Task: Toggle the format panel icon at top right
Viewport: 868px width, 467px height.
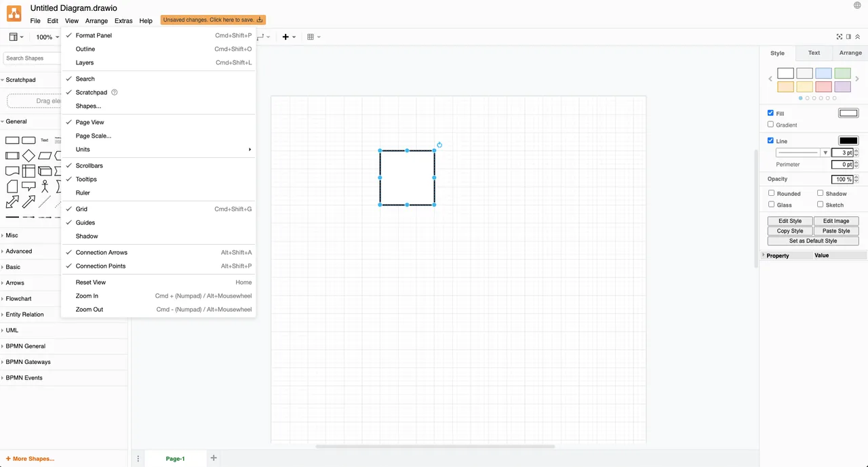Action: coord(848,37)
